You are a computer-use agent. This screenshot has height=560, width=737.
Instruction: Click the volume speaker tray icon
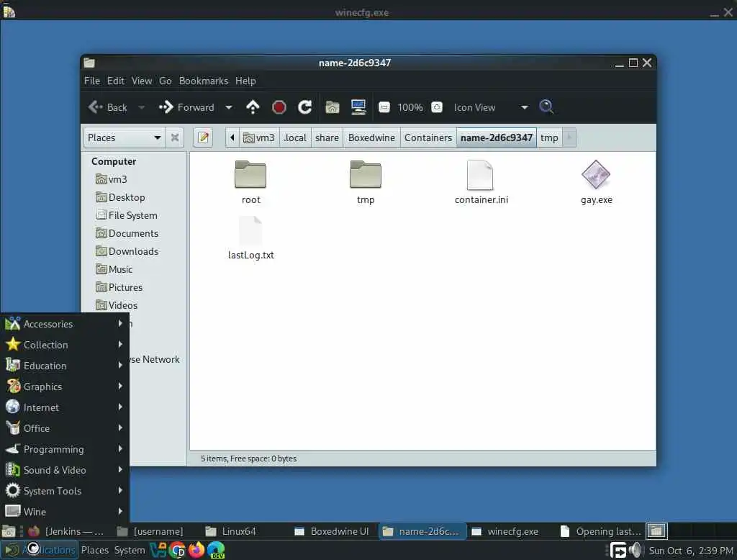click(635, 550)
